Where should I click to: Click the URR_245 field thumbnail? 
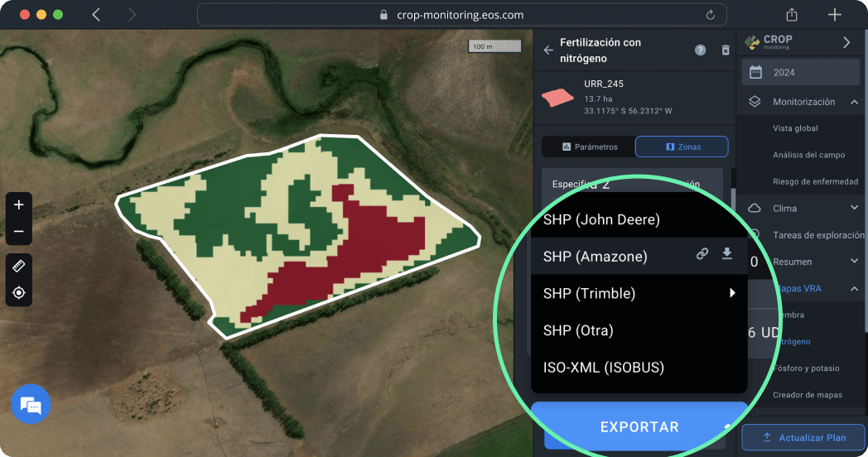557,96
